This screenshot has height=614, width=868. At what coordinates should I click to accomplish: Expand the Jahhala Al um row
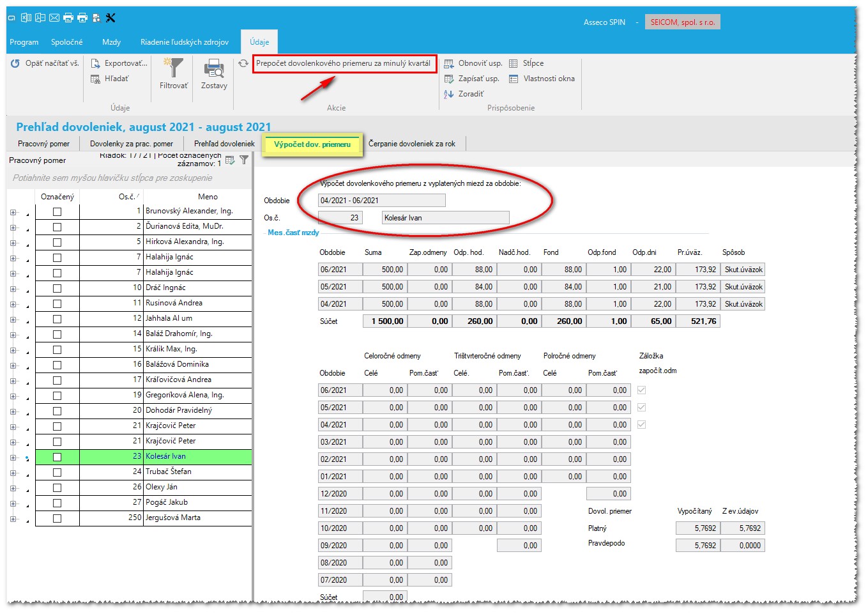click(x=13, y=319)
